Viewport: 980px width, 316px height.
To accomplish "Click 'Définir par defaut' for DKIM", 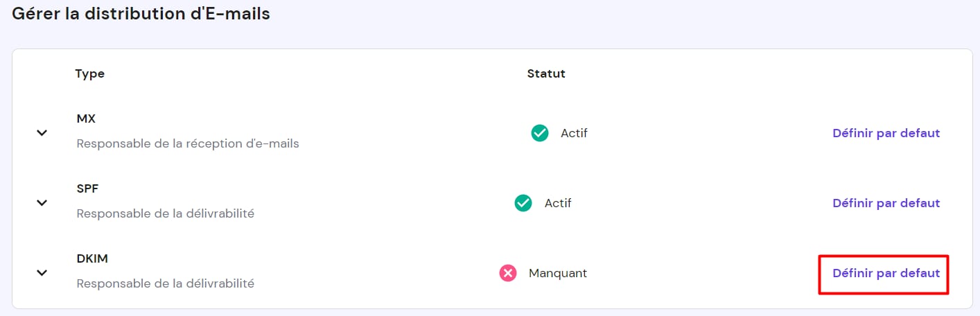I will [x=886, y=273].
